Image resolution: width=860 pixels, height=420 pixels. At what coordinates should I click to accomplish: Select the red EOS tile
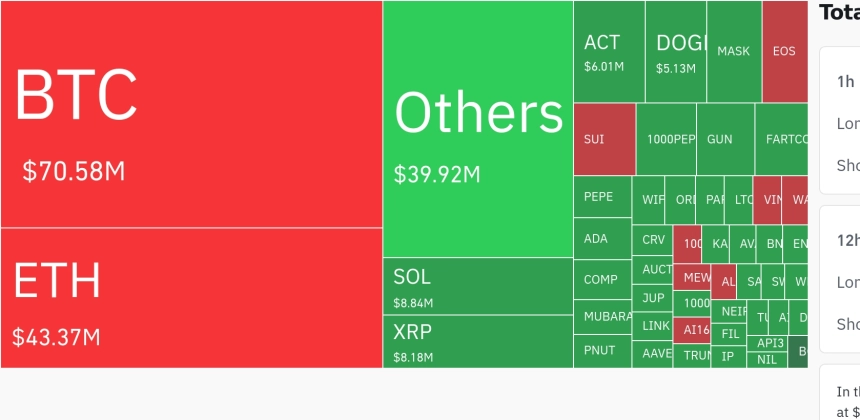click(x=785, y=52)
